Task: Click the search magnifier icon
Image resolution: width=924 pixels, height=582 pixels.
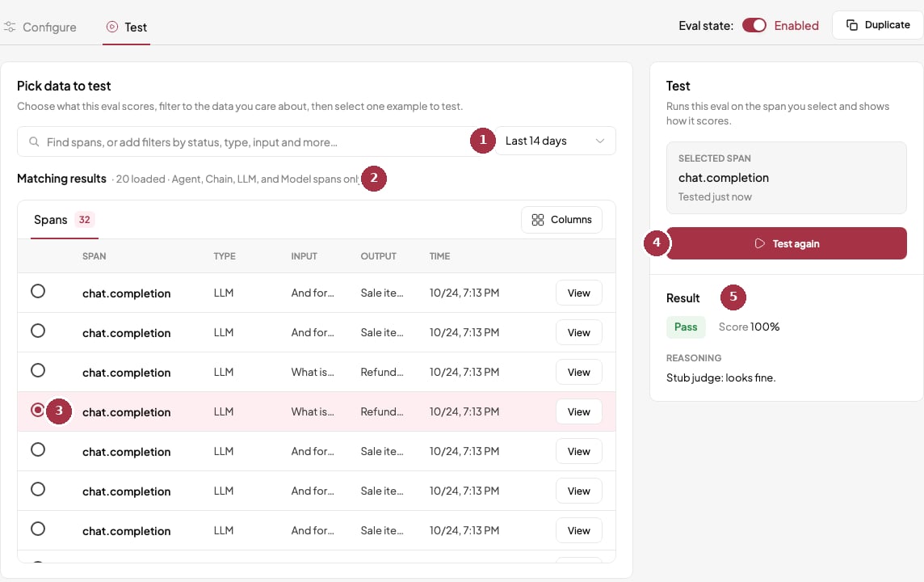Action: pyautogui.click(x=34, y=141)
